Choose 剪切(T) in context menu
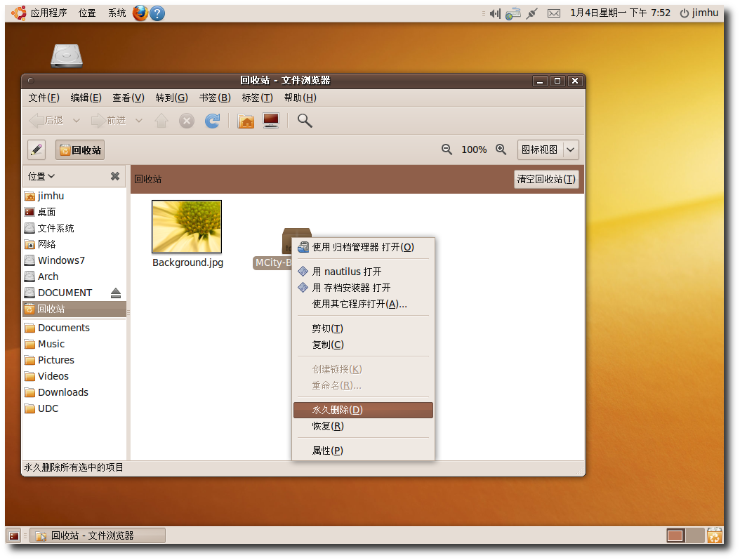Viewport: 740px width, 560px height. (x=363, y=329)
